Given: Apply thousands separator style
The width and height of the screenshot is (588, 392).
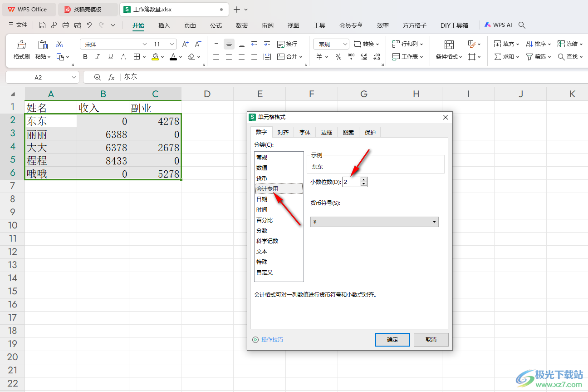Looking at the screenshot, I should 351,57.
